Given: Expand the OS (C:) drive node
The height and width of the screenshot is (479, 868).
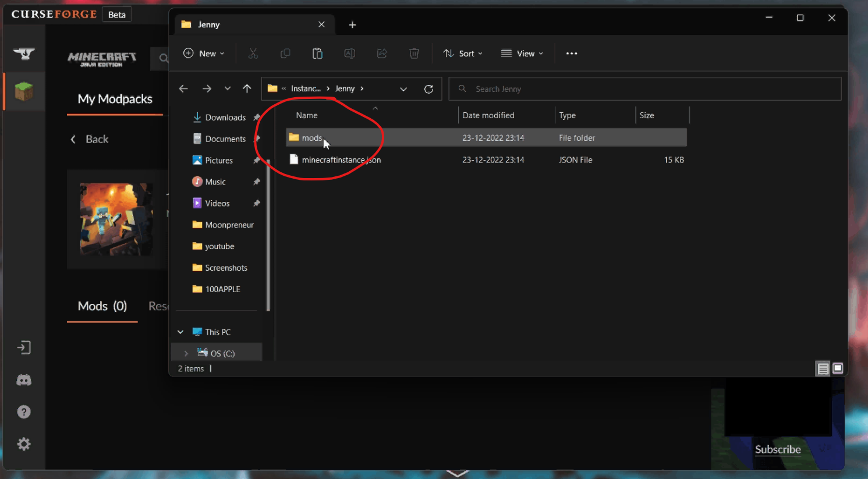Looking at the screenshot, I should click(186, 353).
